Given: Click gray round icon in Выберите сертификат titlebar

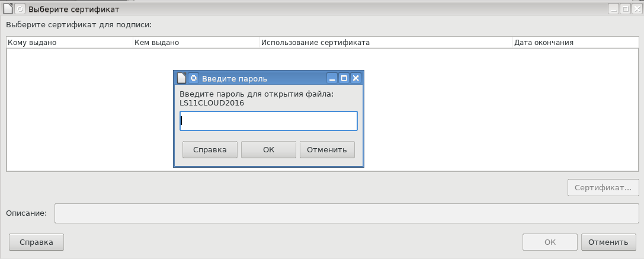Looking at the screenshot, I should (20, 9).
